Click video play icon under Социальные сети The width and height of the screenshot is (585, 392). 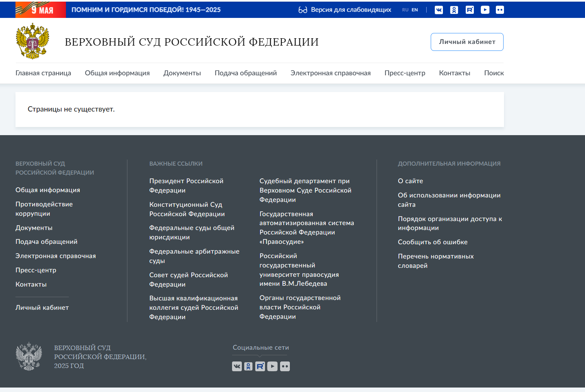[272, 366]
